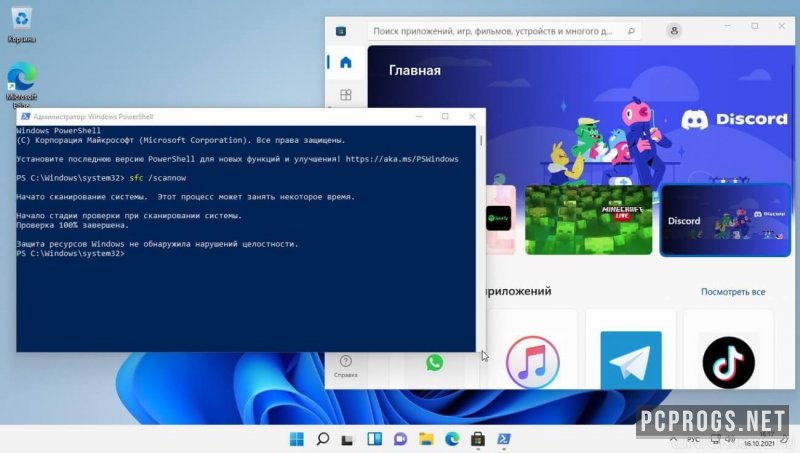Click the PowerShell vertical scrollbar
Image resolution: width=800 pixels, height=453 pixels.
(x=481, y=238)
